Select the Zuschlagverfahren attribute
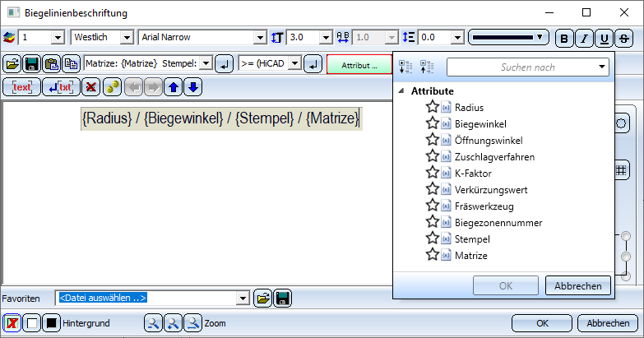This screenshot has height=338, width=644. pos(494,157)
